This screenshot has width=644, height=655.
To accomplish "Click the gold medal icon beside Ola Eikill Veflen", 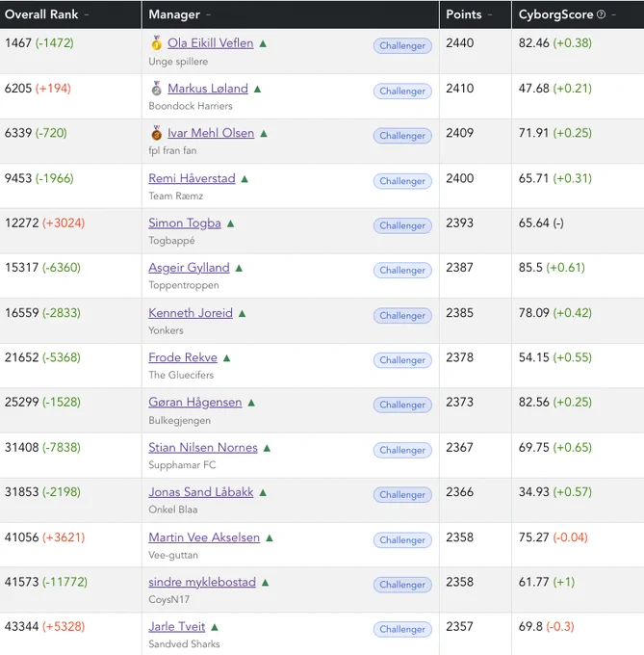I will click(157, 43).
